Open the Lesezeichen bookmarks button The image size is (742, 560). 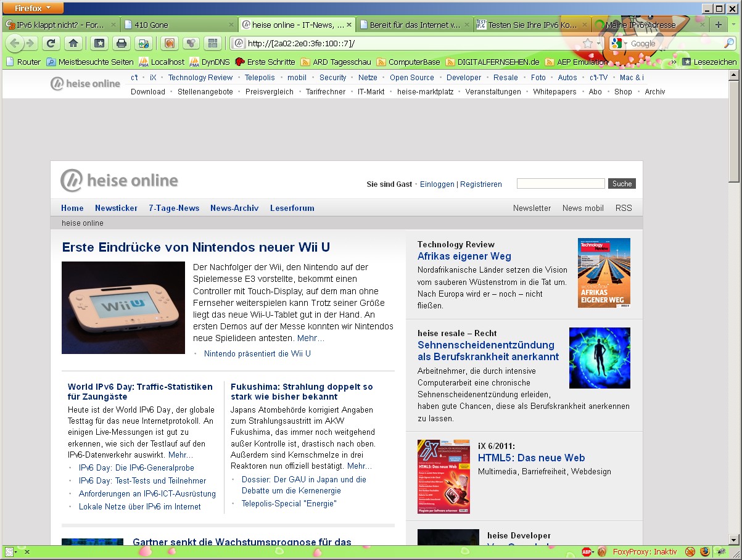tap(709, 62)
